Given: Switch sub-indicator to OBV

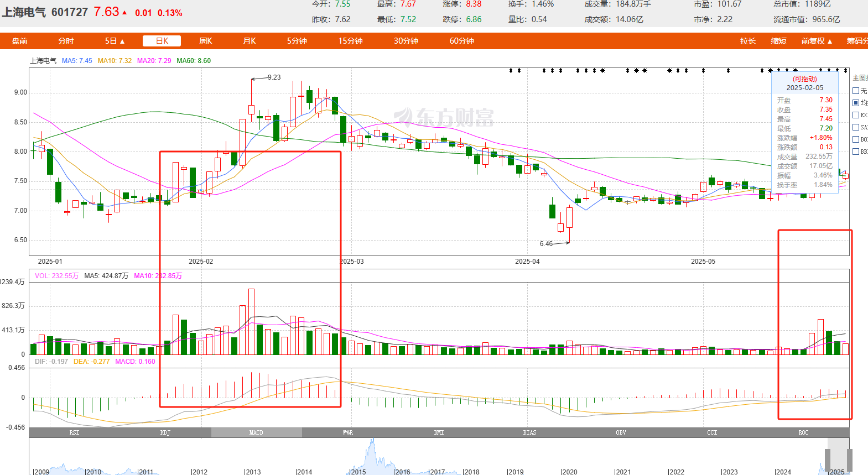Looking at the screenshot, I should pos(621,432).
